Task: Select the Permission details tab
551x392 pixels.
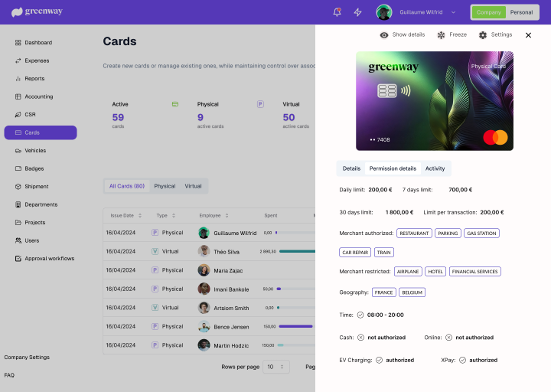Action: (x=393, y=169)
